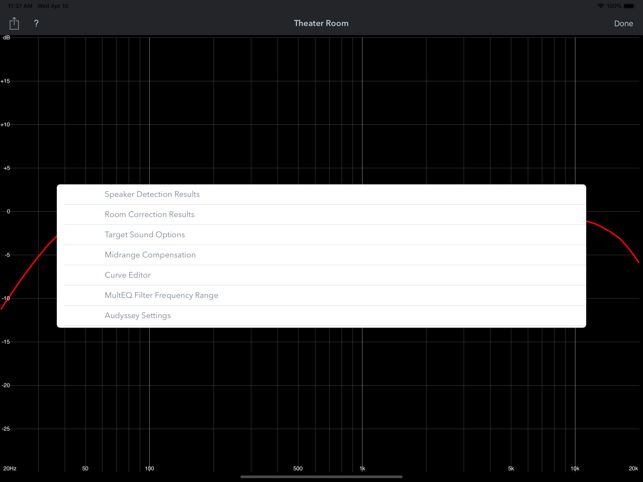Click the 100 frequency axis label
643x482 pixels.
point(149,468)
